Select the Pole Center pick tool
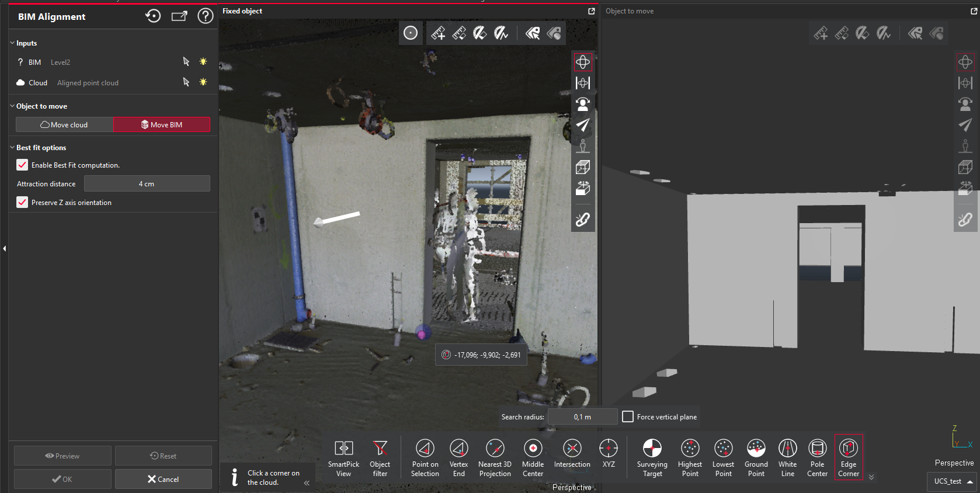Viewport: 980px width, 493px height. coord(817,457)
